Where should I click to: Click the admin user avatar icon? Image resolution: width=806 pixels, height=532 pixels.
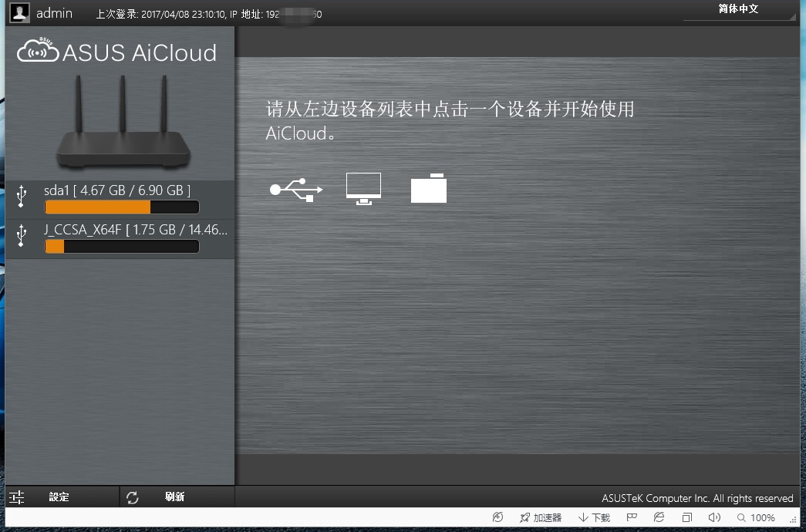coord(20,12)
